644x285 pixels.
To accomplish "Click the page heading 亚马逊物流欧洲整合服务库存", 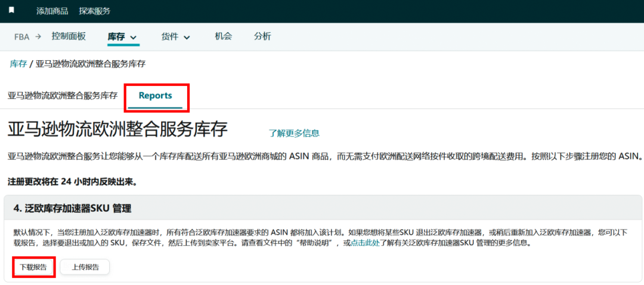I will click(x=117, y=129).
